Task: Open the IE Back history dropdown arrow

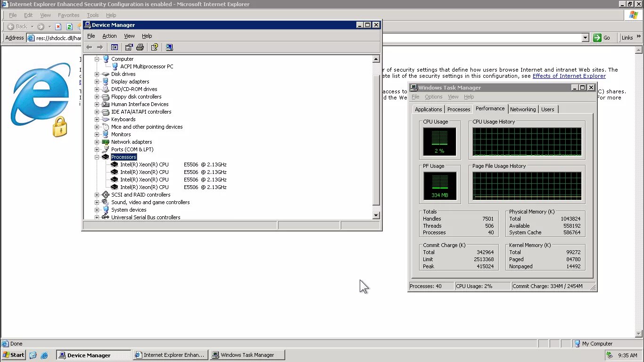Action: point(32,26)
